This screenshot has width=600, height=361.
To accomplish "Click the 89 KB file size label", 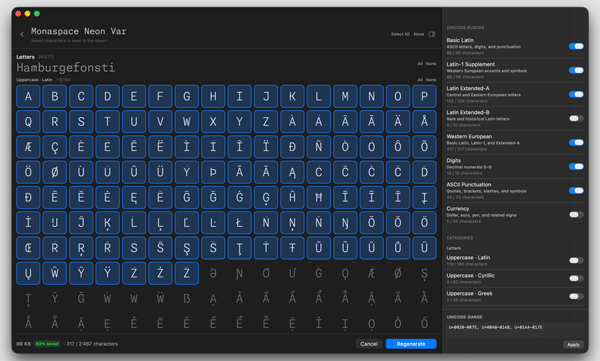I will coord(24,344).
